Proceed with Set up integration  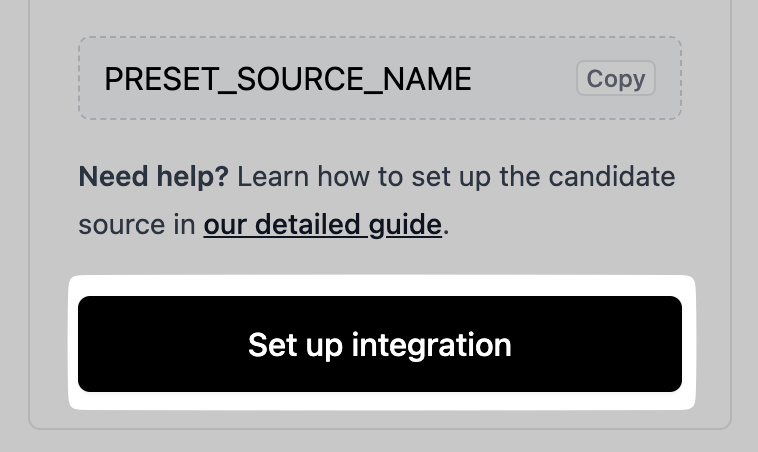(380, 344)
